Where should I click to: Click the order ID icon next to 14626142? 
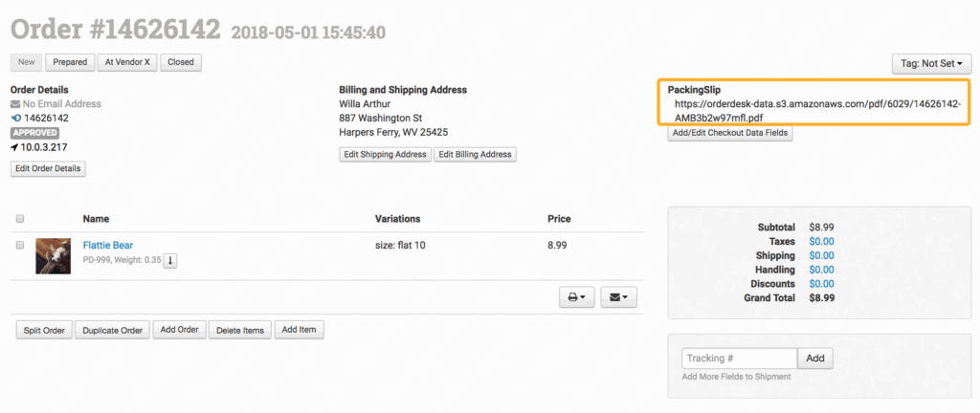(15, 119)
